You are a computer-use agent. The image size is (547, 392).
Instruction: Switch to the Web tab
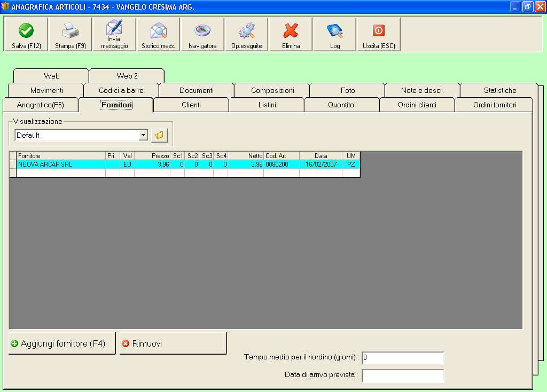tap(51, 76)
